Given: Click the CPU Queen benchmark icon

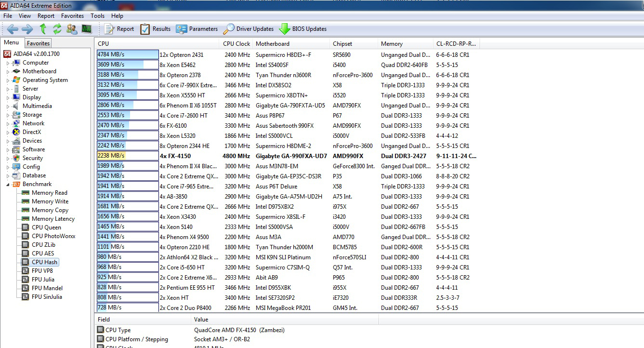Looking at the screenshot, I should 26,228.
